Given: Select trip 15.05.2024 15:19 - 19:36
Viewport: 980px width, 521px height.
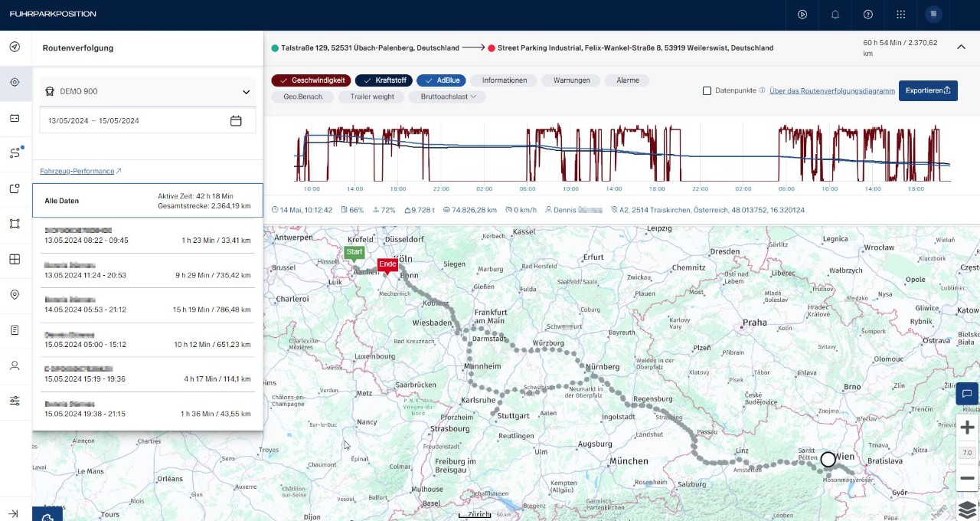Looking at the screenshot, I should (x=148, y=374).
